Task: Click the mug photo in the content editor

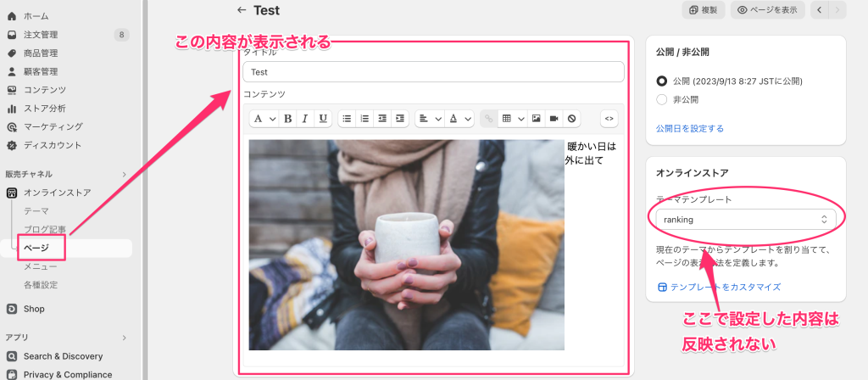Action: tap(406, 245)
